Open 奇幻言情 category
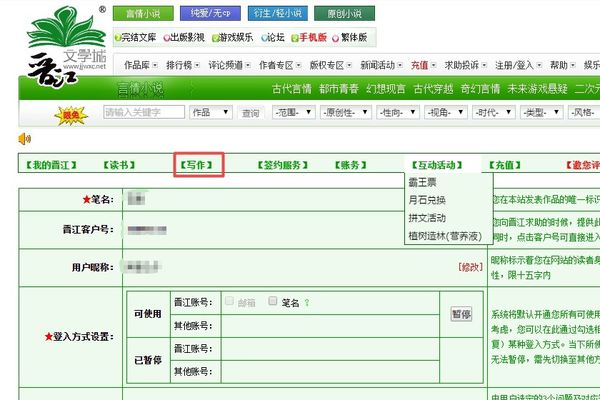600x400 pixels. click(480, 89)
